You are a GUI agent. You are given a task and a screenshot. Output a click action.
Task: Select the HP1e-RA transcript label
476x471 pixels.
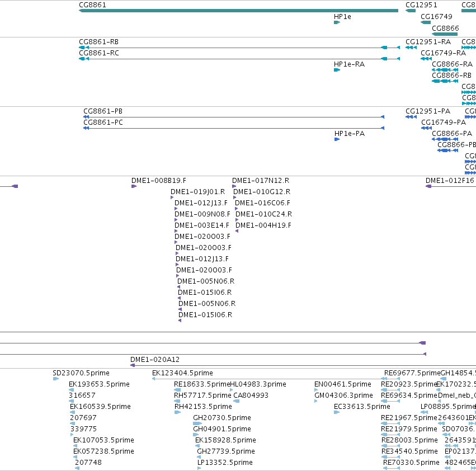[349, 64]
